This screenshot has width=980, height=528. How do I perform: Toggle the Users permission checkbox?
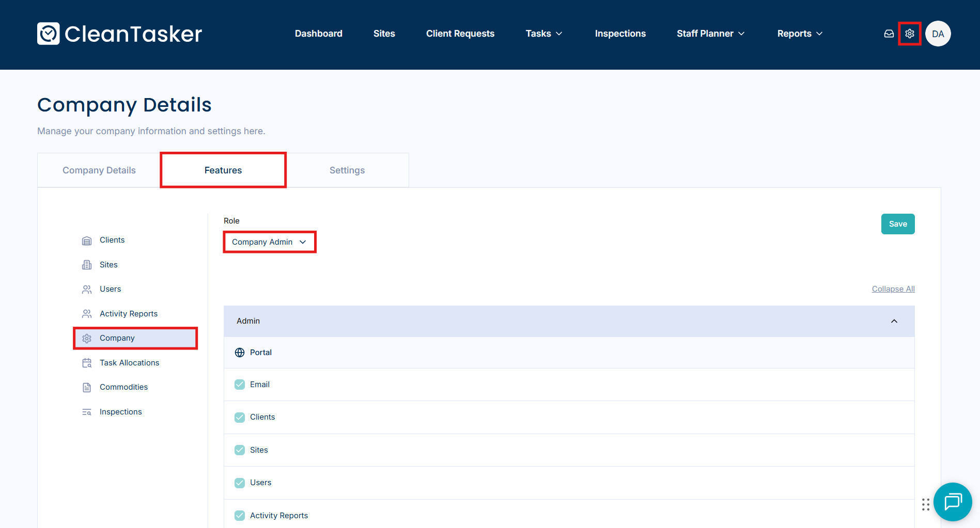(240, 483)
